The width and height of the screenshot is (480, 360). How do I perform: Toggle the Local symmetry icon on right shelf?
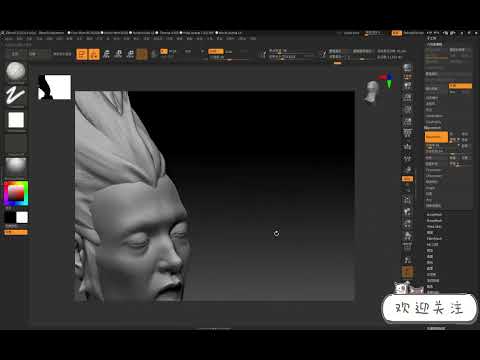click(x=407, y=159)
